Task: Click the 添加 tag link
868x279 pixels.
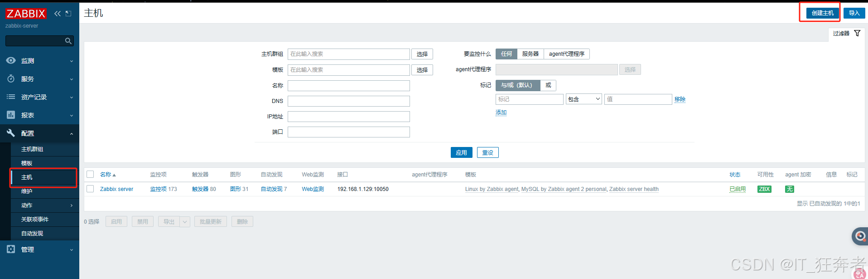Action: pyautogui.click(x=501, y=113)
